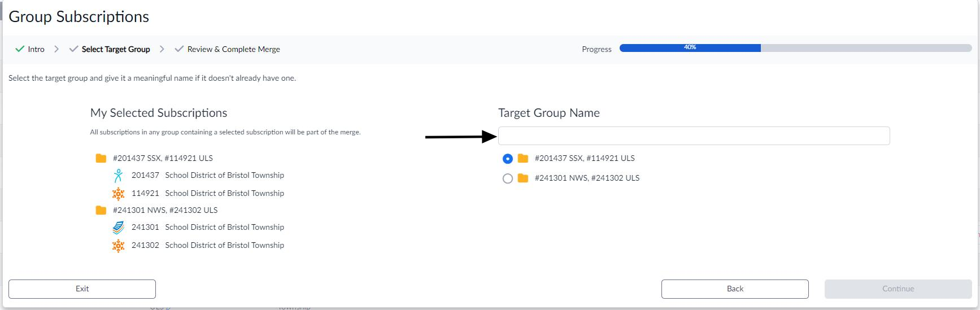Click folder icon for #241301 group in selected subscriptions

pyautogui.click(x=101, y=210)
